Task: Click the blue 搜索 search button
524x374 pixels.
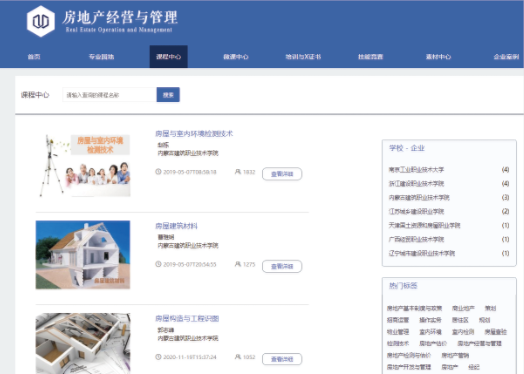Action: (168, 95)
